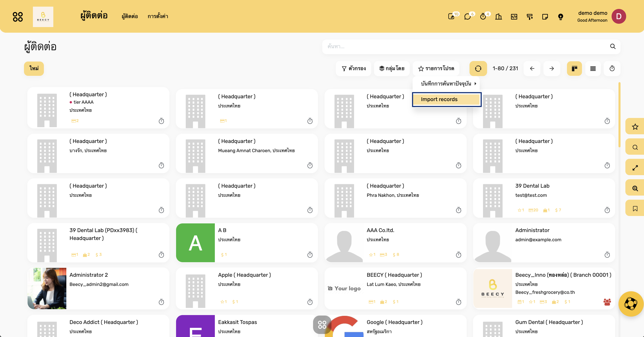The image size is (644, 337).
Task: Open the รายการโปรด favorites dropdown
Action: click(x=436, y=68)
